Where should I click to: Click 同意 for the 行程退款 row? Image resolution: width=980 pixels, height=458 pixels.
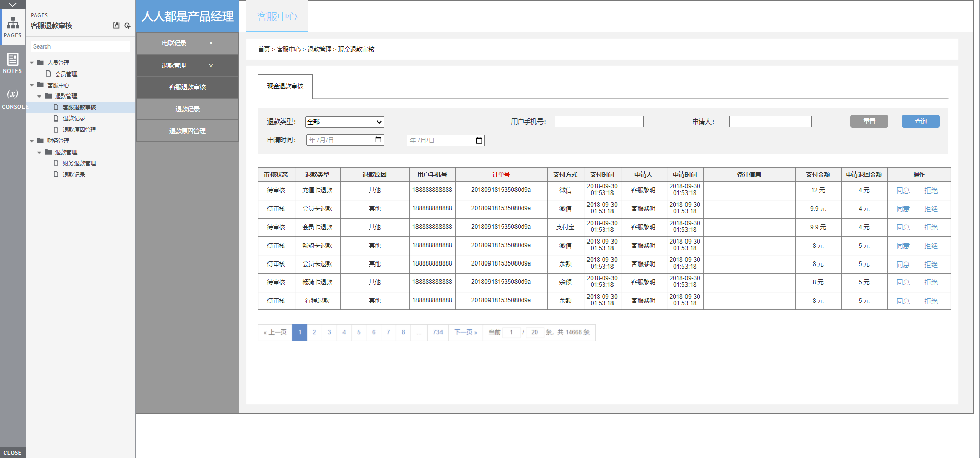(903, 301)
